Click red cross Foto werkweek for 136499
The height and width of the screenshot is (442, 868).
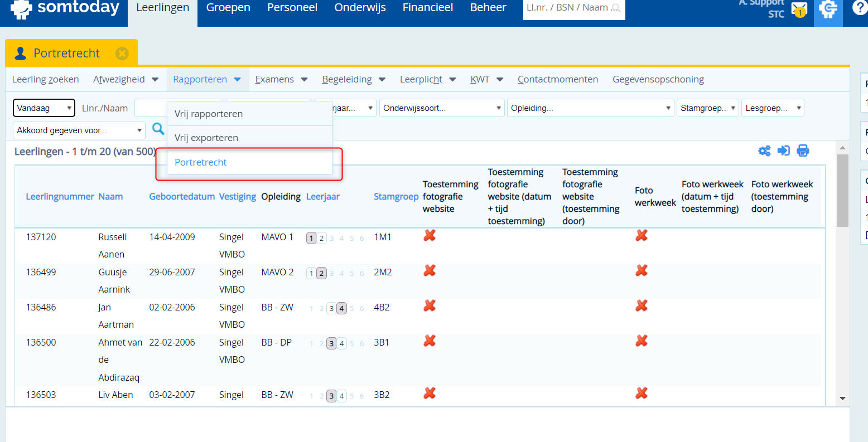pos(642,271)
